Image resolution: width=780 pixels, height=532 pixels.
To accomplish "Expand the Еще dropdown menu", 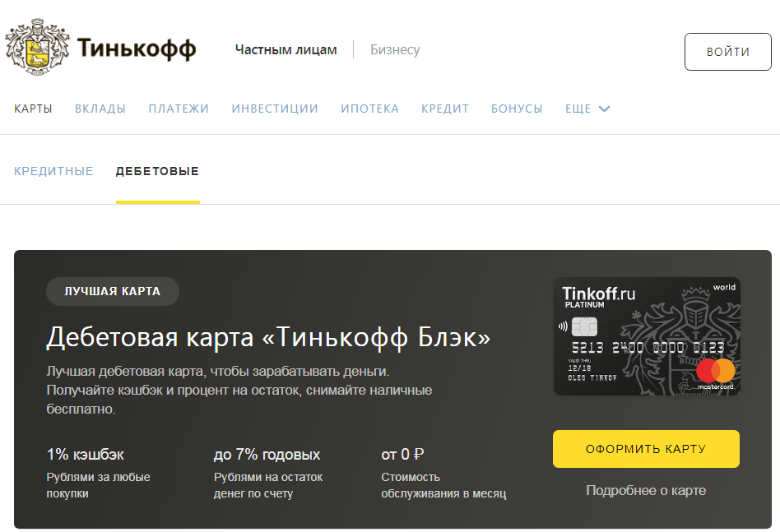I will [587, 109].
